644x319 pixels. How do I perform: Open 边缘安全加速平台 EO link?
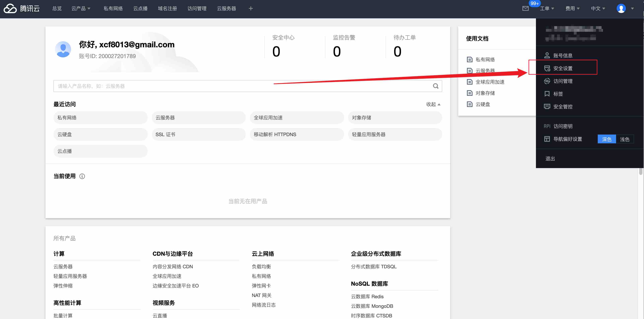[x=175, y=286]
